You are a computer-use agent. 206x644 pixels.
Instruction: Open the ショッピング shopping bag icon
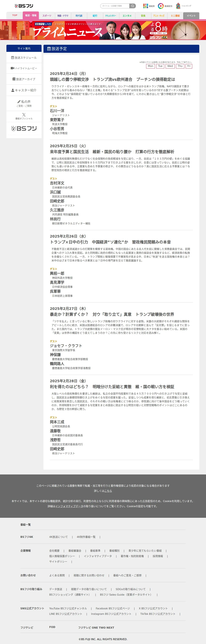(x=184, y=6)
